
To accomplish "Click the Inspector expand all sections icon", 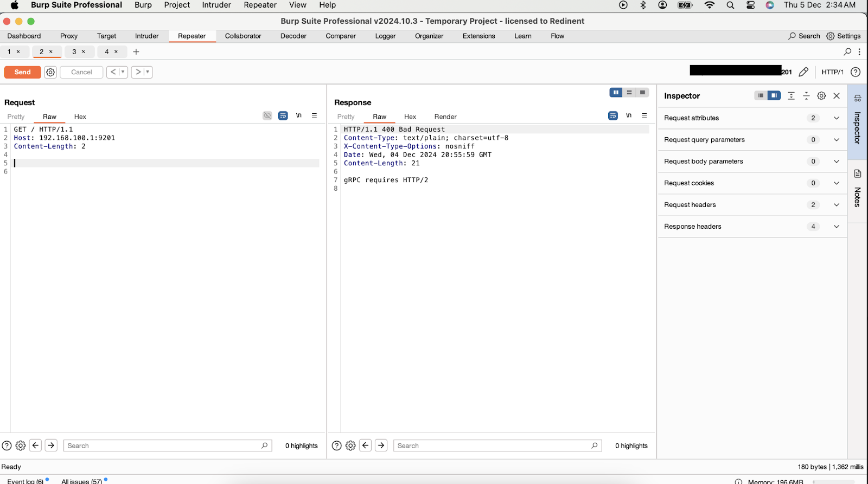I will [792, 96].
